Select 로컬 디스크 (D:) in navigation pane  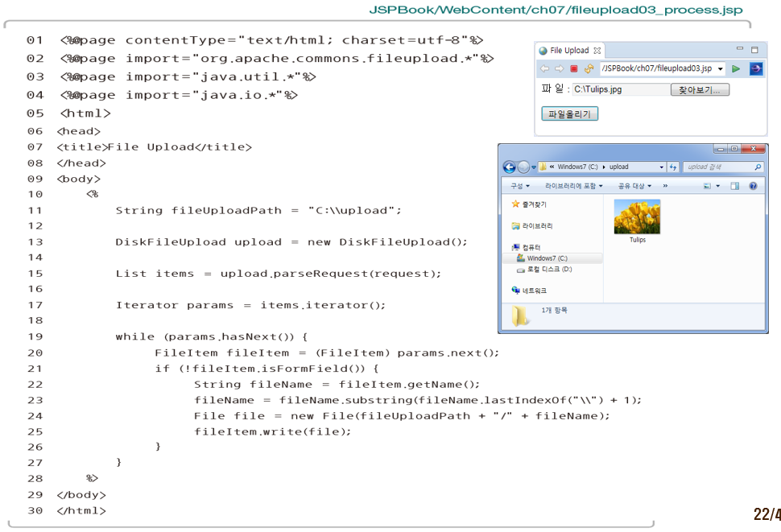point(549,270)
